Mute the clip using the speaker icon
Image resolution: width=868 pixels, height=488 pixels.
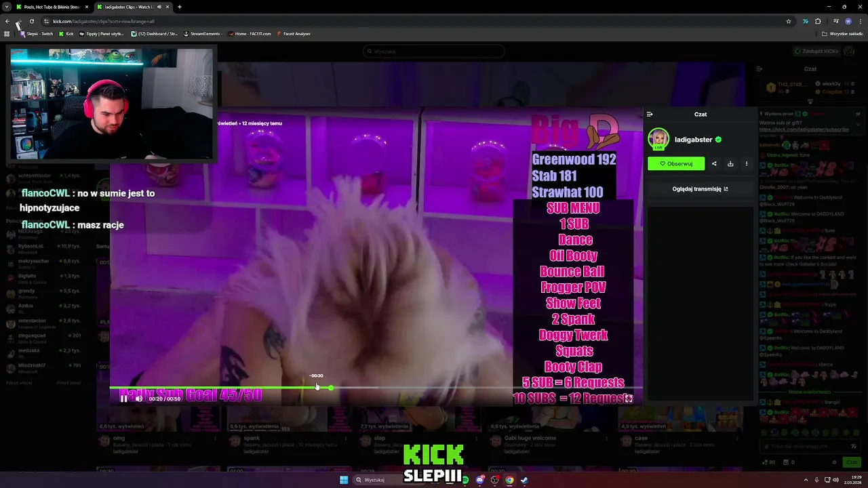(138, 399)
